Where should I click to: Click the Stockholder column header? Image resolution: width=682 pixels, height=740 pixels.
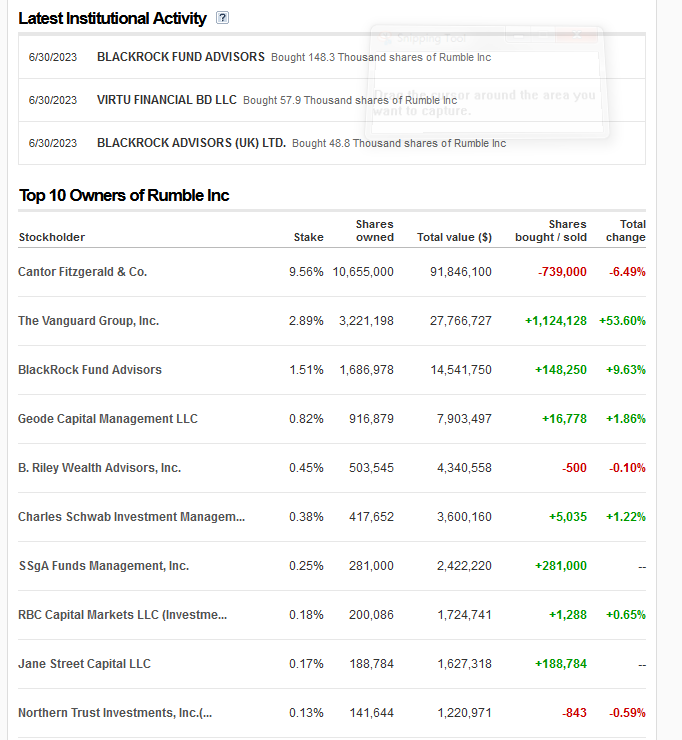coord(52,237)
